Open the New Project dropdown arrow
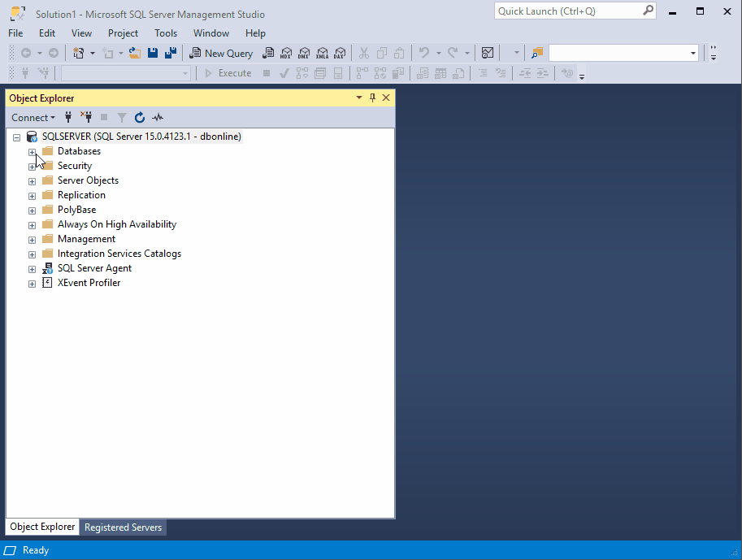742x560 pixels. 93,53
